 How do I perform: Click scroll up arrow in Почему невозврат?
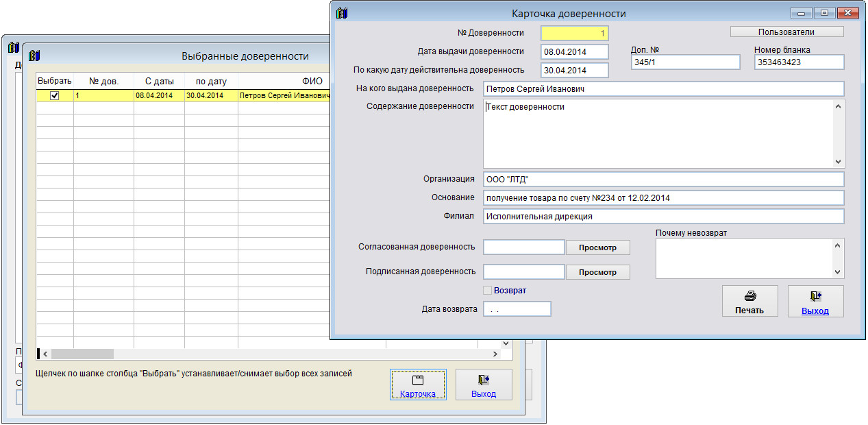pos(839,245)
